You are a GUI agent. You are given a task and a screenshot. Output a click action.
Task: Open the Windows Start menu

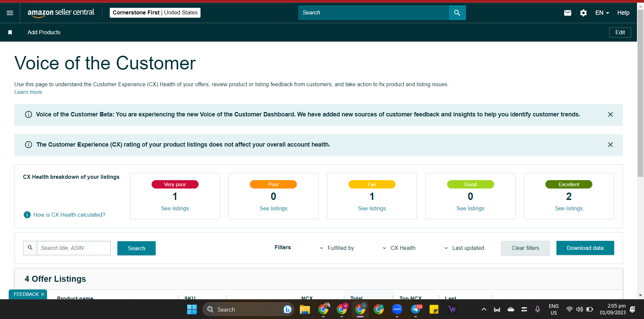click(192, 309)
